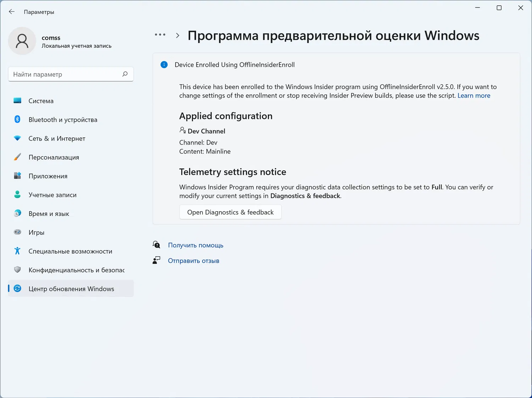Select the Bluetooth icon in the sidebar
This screenshot has width=532, height=398.
tap(17, 119)
